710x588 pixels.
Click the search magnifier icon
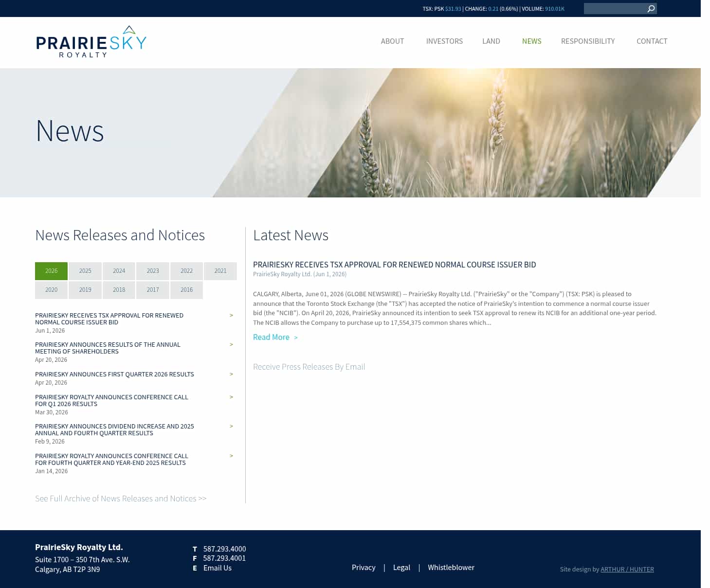(x=651, y=9)
